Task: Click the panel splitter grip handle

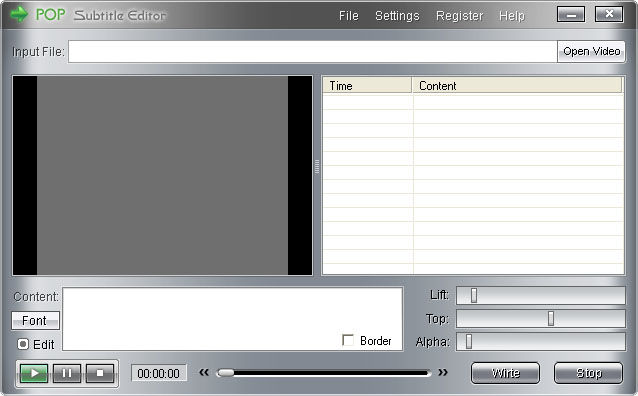Action: click(x=317, y=166)
